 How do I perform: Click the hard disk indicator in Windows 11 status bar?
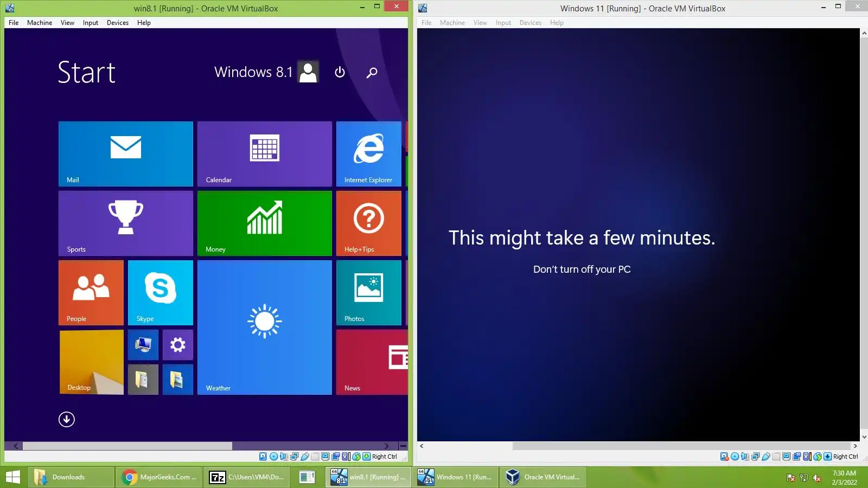[x=724, y=457]
